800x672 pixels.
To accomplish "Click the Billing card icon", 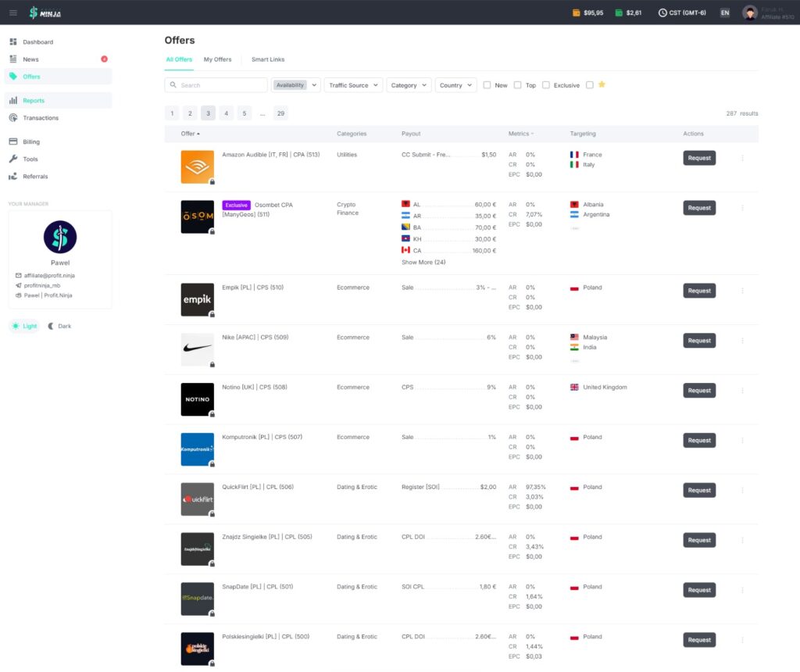I will pos(13,142).
